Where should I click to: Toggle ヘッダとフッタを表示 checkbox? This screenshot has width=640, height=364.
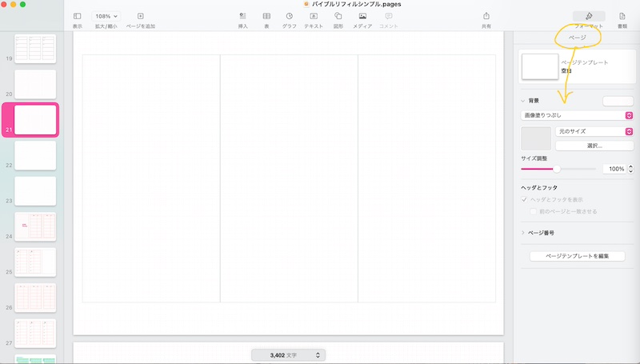coord(524,199)
